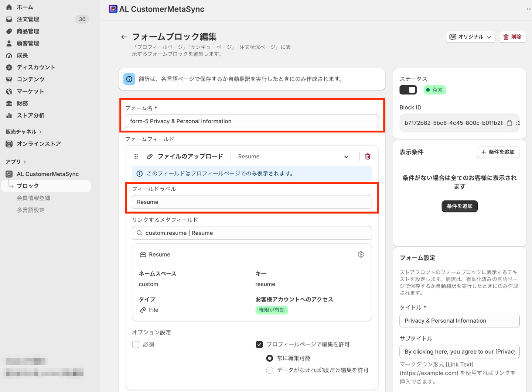Click the ファイルのアップロード field header text

[190, 157]
